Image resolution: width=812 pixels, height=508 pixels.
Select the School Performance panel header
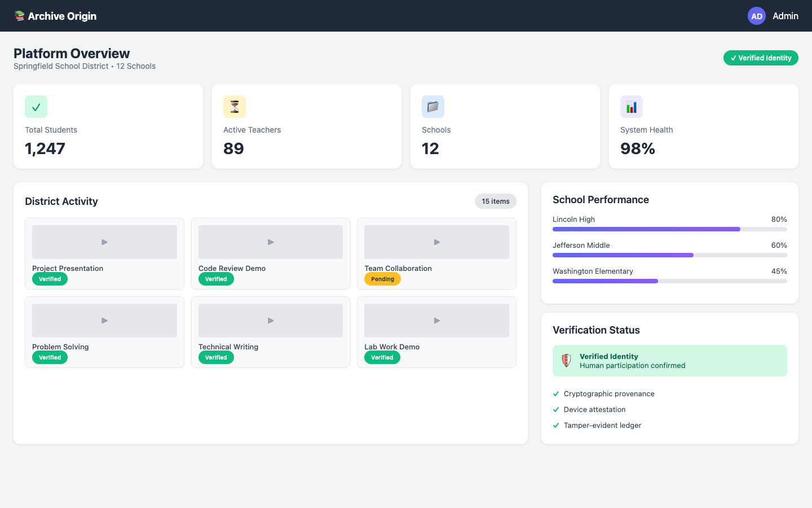tap(601, 199)
